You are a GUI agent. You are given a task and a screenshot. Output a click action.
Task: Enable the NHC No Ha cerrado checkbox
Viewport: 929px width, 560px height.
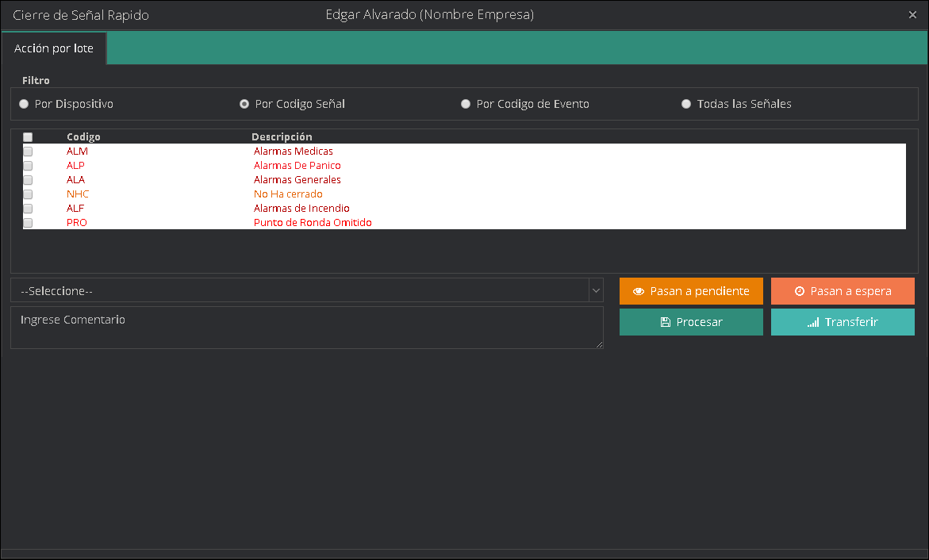pyautogui.click(x=28, y=194)
